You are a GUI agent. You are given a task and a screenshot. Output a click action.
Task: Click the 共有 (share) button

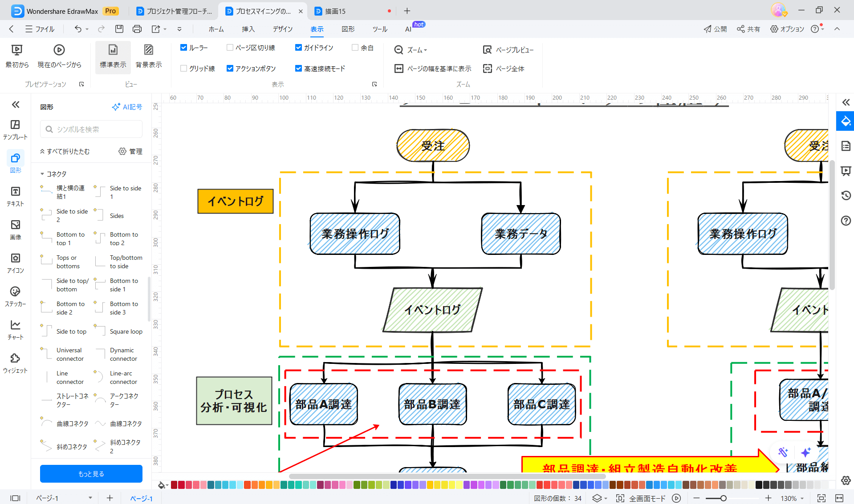tap(748, 29)
